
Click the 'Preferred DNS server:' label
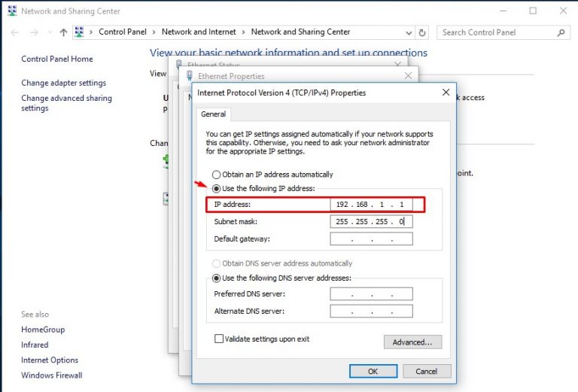tap(250, 294)
